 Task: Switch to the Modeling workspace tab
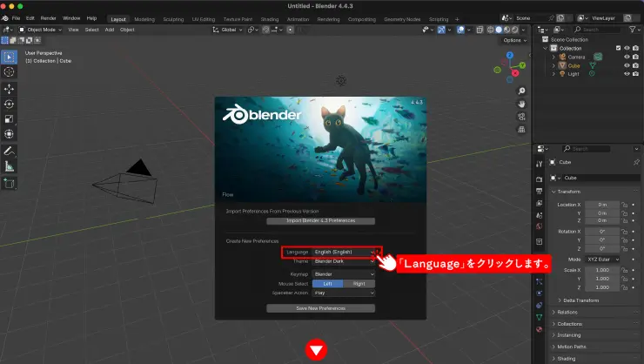144,19
